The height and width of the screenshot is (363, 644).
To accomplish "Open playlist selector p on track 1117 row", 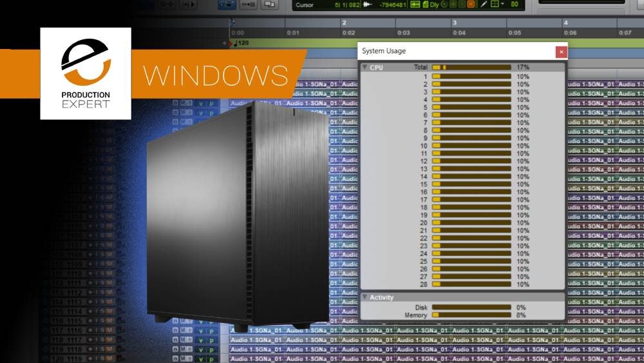I will 212,340.
